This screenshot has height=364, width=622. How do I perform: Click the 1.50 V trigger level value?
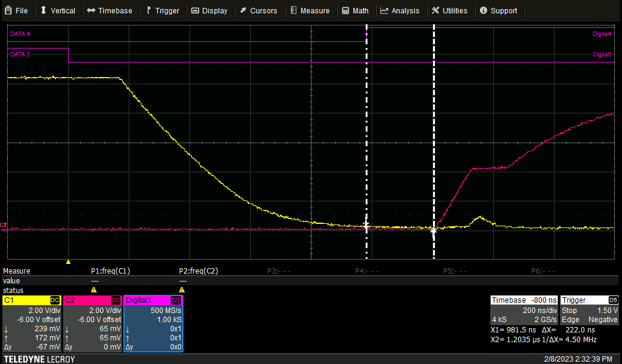pos(607,310)
